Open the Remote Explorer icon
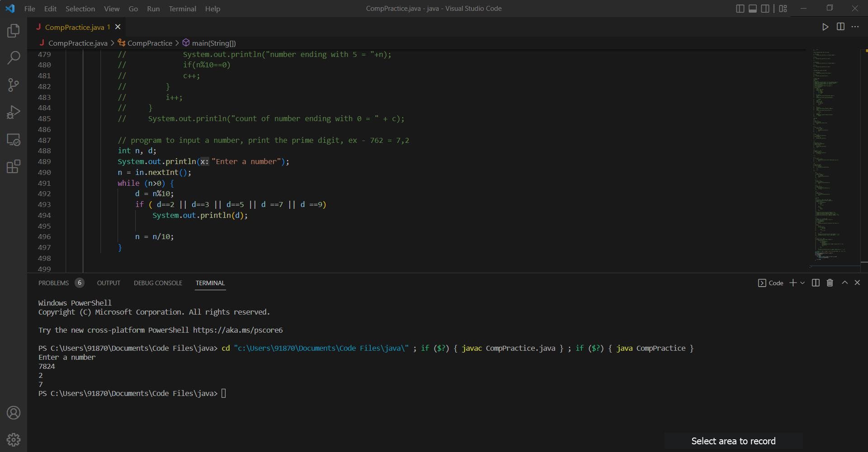The width and height of the screenshot is (868, 452). tap(14, 140)
